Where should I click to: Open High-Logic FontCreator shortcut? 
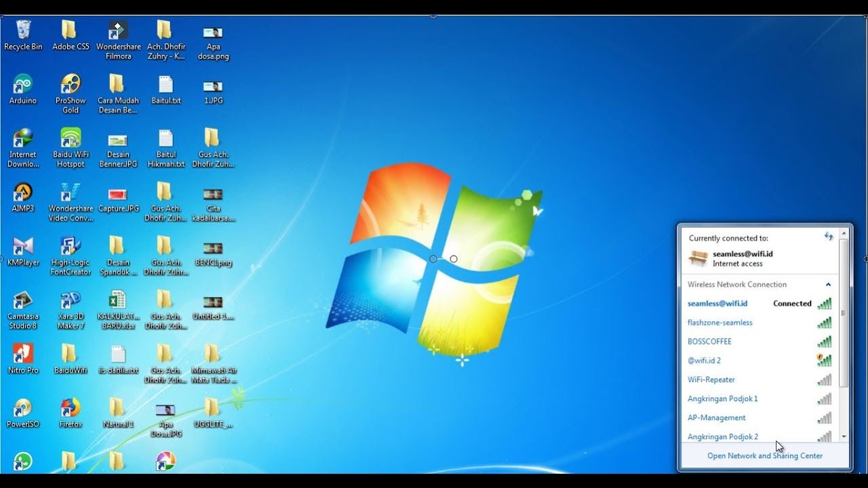pos(71,256)
